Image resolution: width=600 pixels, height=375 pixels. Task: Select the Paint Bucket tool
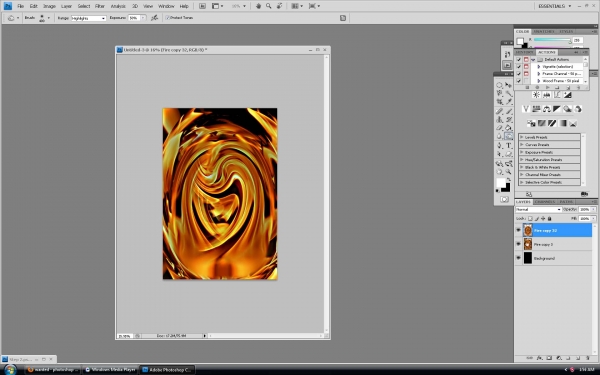click(509, 128)
